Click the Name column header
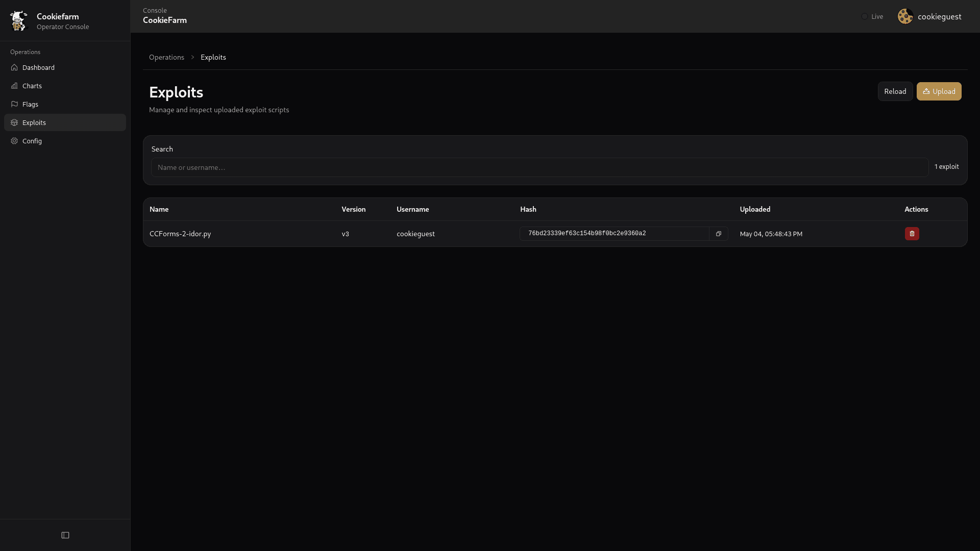 [x=159, y=209]
